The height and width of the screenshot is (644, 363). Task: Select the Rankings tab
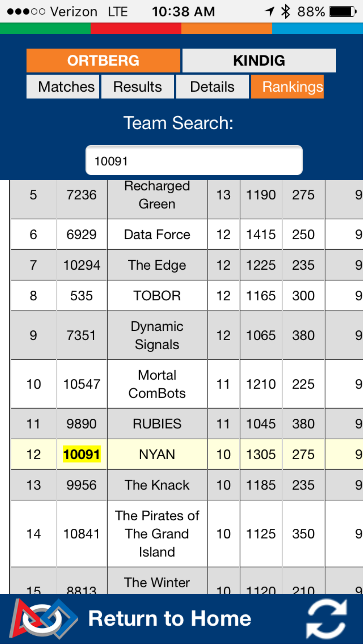point(287,87)
